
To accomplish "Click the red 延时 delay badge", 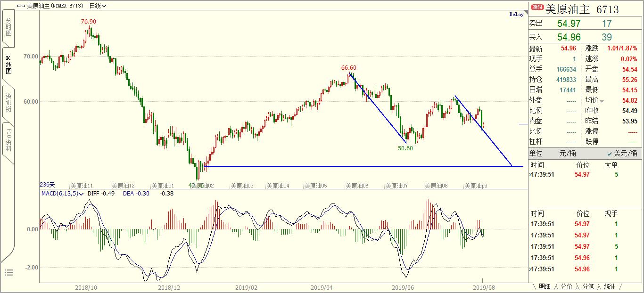I will [537, 8].
